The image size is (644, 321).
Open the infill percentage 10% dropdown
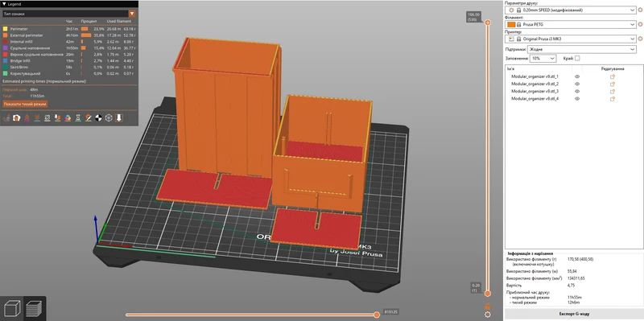pyautogui.click(x=543, y=58)
